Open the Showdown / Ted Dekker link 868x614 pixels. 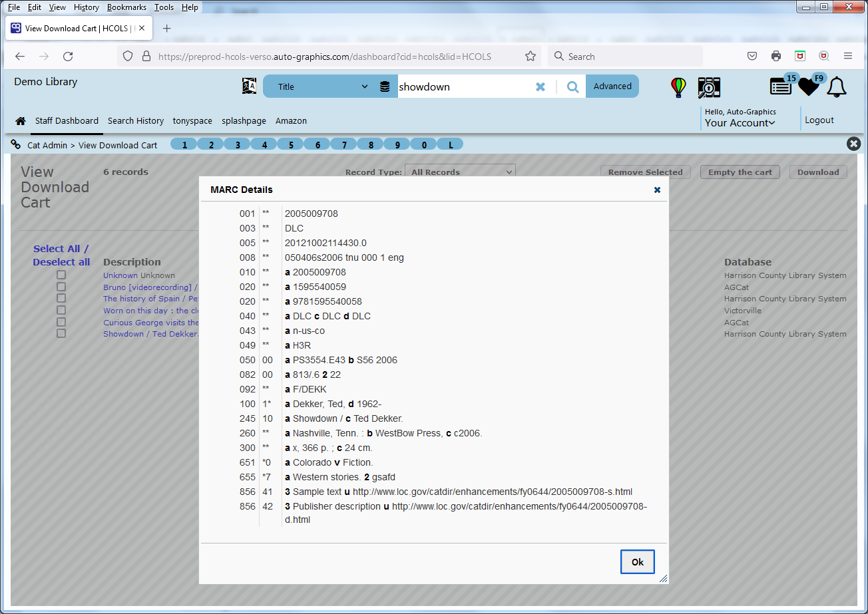click(151, 334)
